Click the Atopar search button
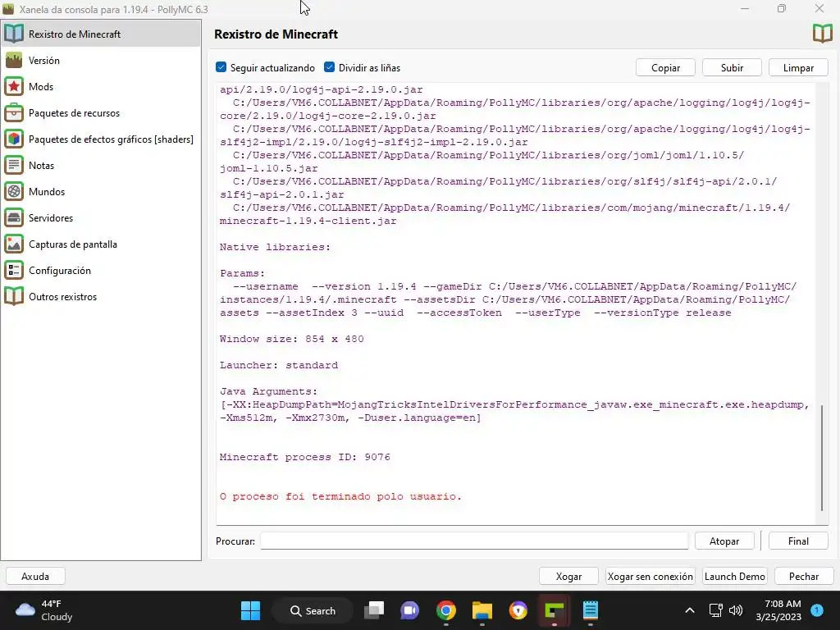Screen dimensions: 840x630 tap(724, 541)
